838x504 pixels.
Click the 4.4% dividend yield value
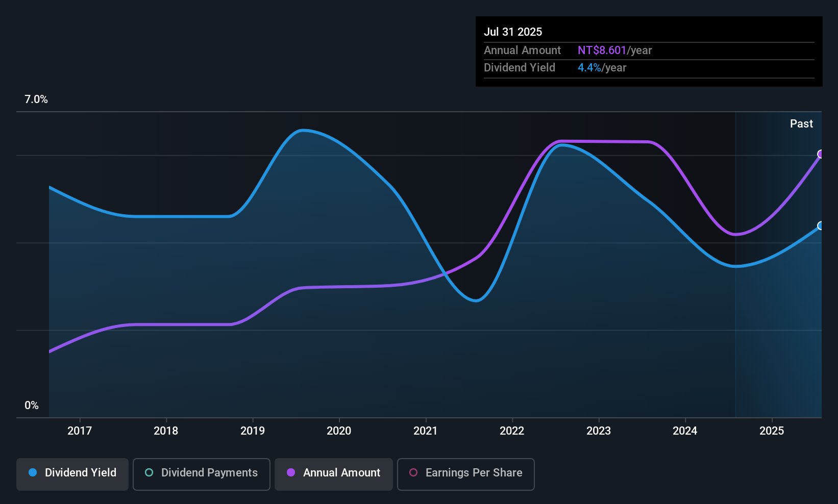pyautogui.click(x=589, y=67)
